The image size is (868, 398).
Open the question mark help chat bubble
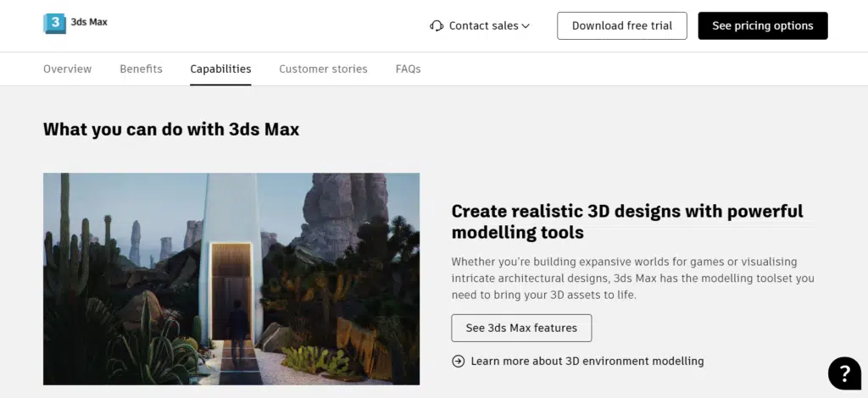[844, 373]
